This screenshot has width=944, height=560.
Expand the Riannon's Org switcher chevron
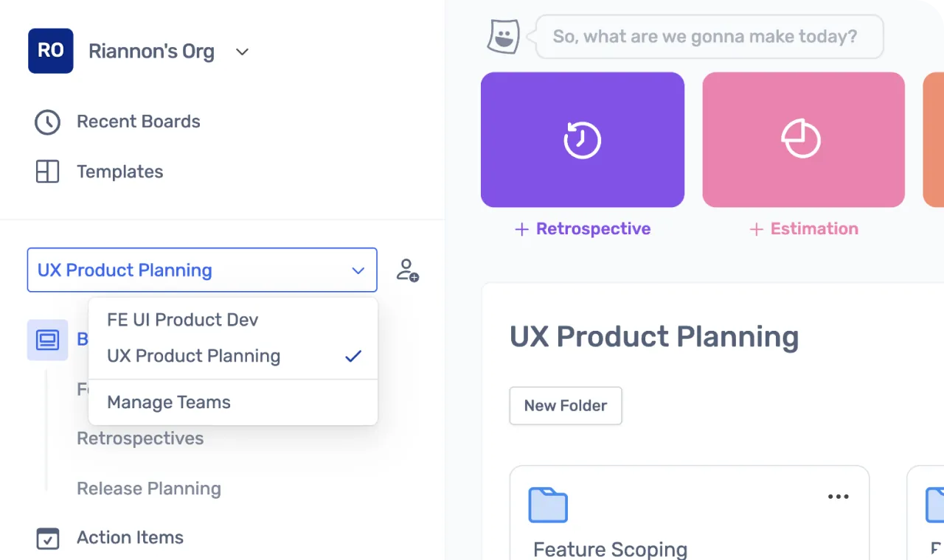pos(242,52)
